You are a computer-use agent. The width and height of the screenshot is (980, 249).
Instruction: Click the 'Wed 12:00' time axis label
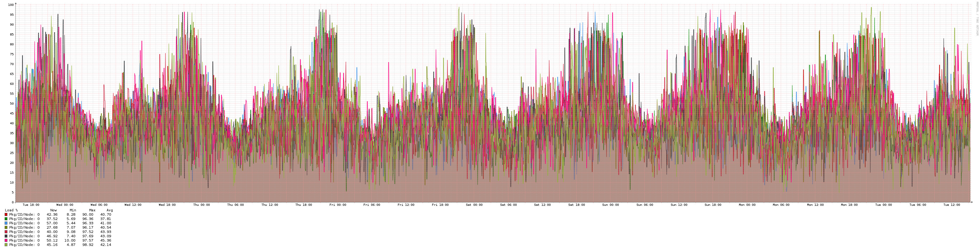pyautogui.click(x=133, y=205)
